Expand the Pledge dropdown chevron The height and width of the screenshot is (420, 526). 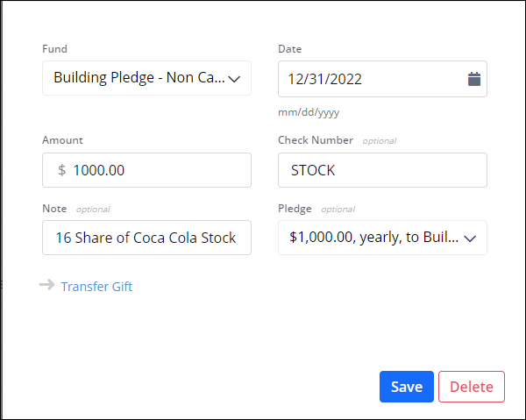[469, 238]
